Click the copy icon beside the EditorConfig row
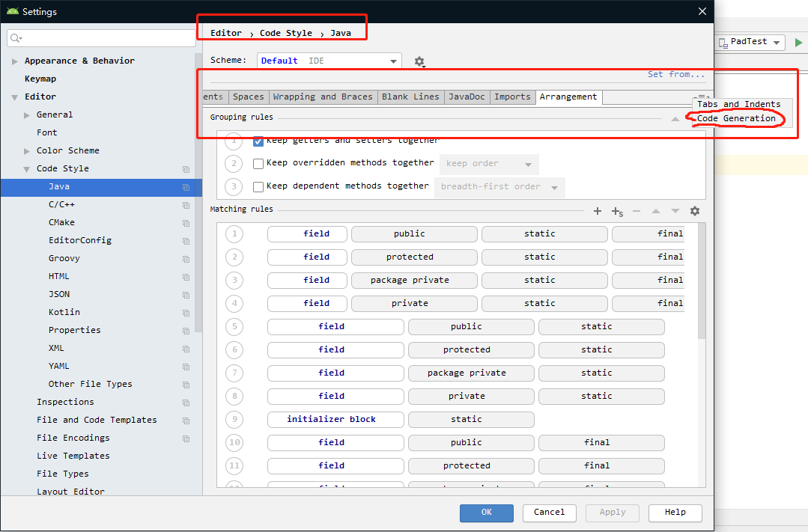The image size is (808, 532). click(x=186, y=242)
